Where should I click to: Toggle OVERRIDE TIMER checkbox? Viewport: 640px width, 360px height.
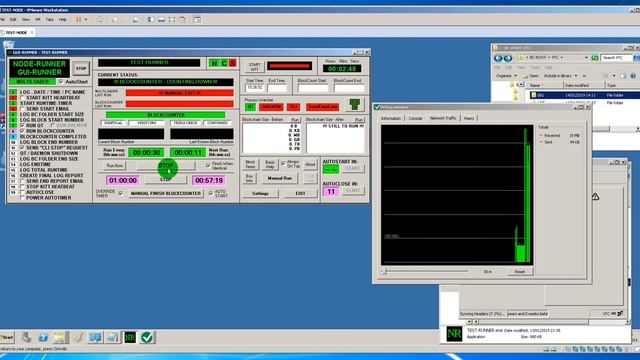(120, 193)
